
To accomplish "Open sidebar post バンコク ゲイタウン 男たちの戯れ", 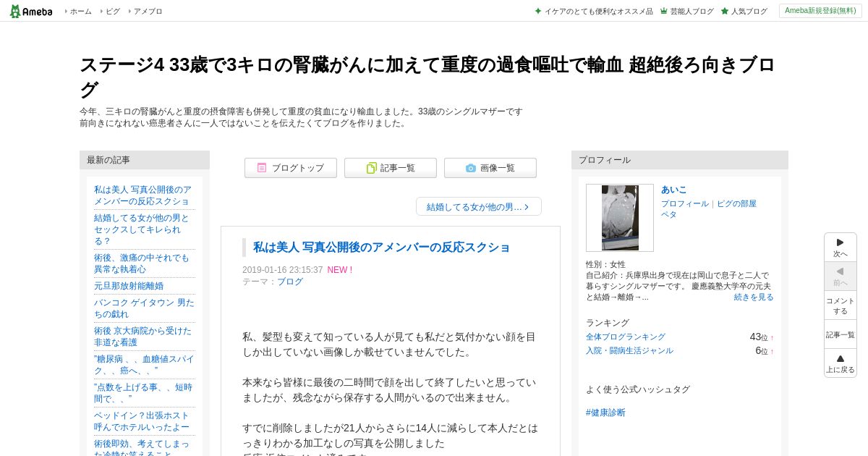I will point(144,308).
